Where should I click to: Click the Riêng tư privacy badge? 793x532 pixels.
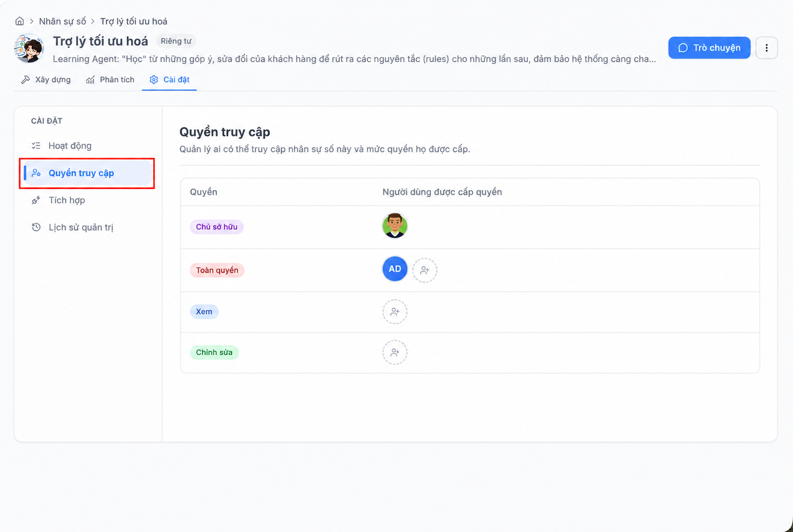tap(176, 41)
